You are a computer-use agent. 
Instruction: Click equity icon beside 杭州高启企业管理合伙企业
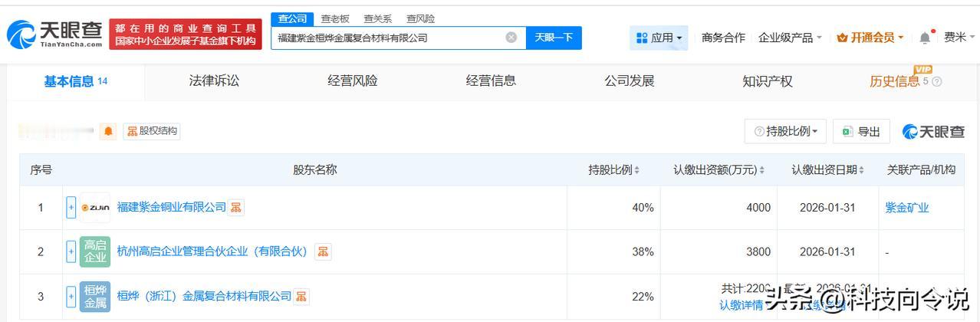pos(323,251)
